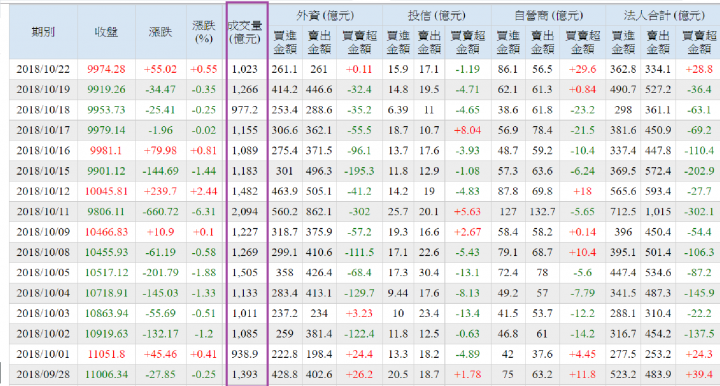
Task: Click institutional total net value -110.4
Action: coord(699,151)
